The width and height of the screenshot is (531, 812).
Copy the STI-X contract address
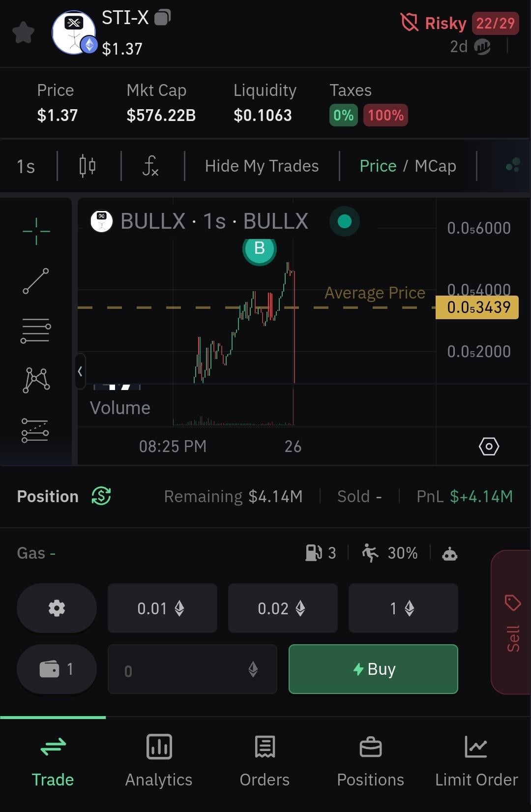coord(162,18)
